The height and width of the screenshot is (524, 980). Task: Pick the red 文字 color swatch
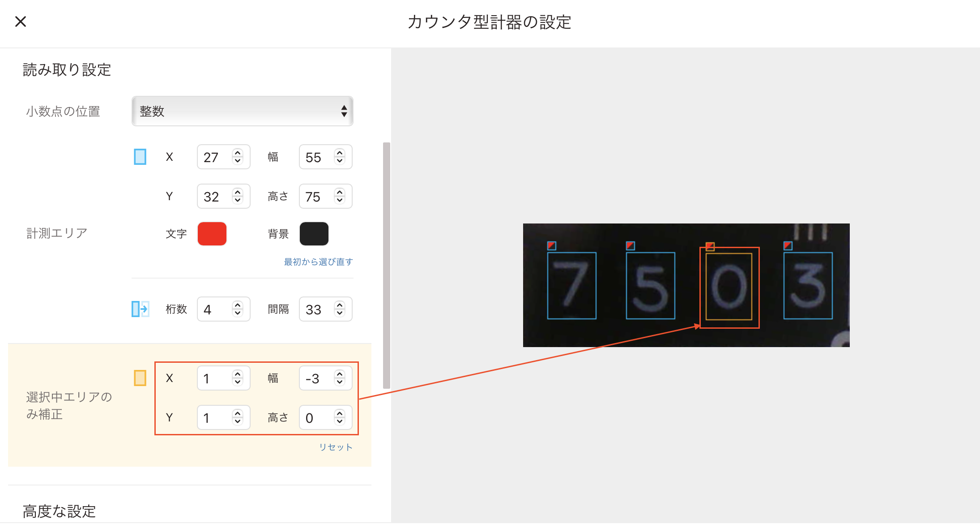pyautogui.click(x=212, y=234)
